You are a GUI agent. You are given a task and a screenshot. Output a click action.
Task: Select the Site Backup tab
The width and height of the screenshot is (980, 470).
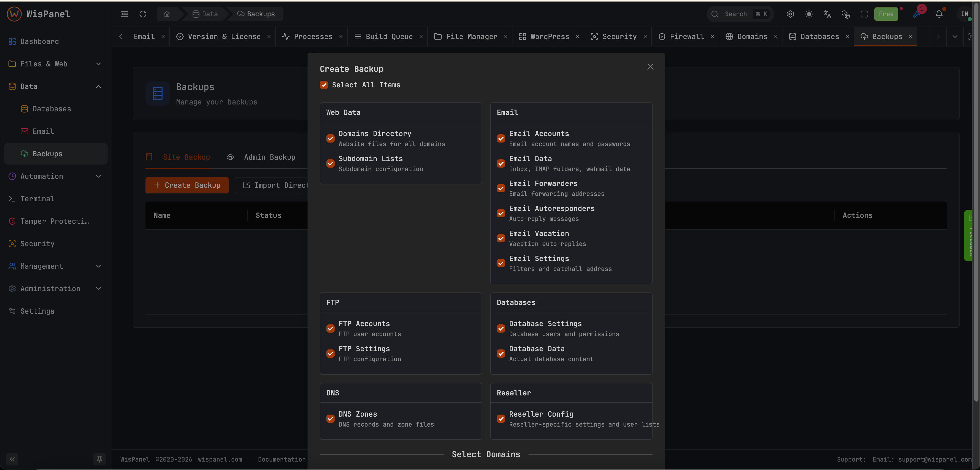(178, 157)
